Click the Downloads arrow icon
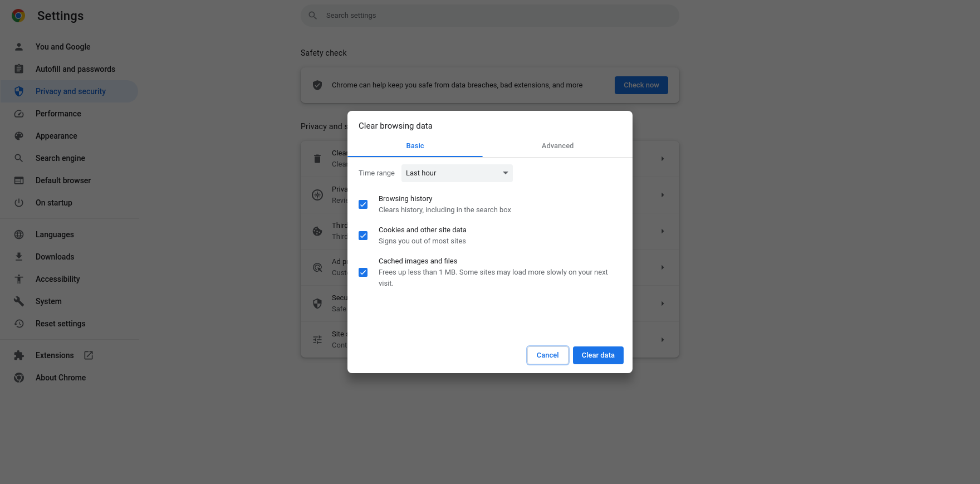Screen dimensions: 980x484 (19, 257)
